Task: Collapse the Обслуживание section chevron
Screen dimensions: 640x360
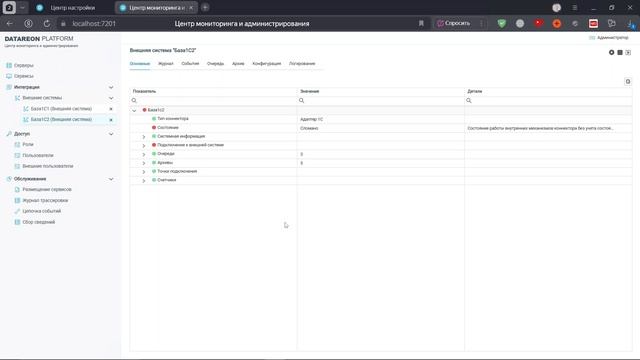Action: 111,179
